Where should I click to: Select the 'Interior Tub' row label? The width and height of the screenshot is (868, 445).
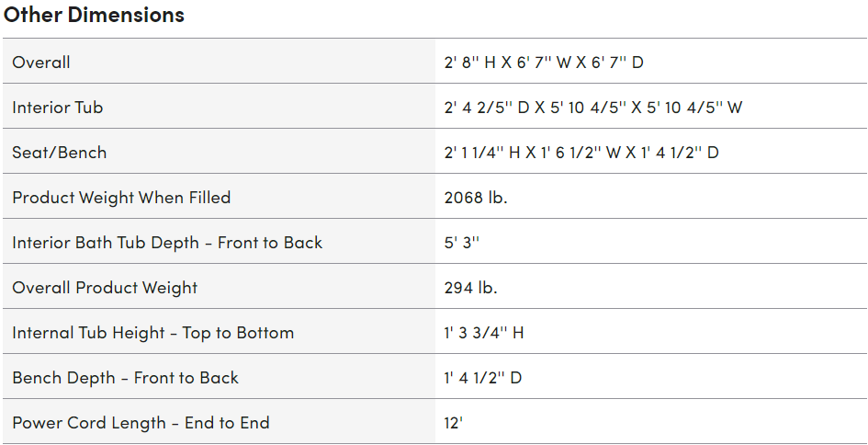[57, 108]
